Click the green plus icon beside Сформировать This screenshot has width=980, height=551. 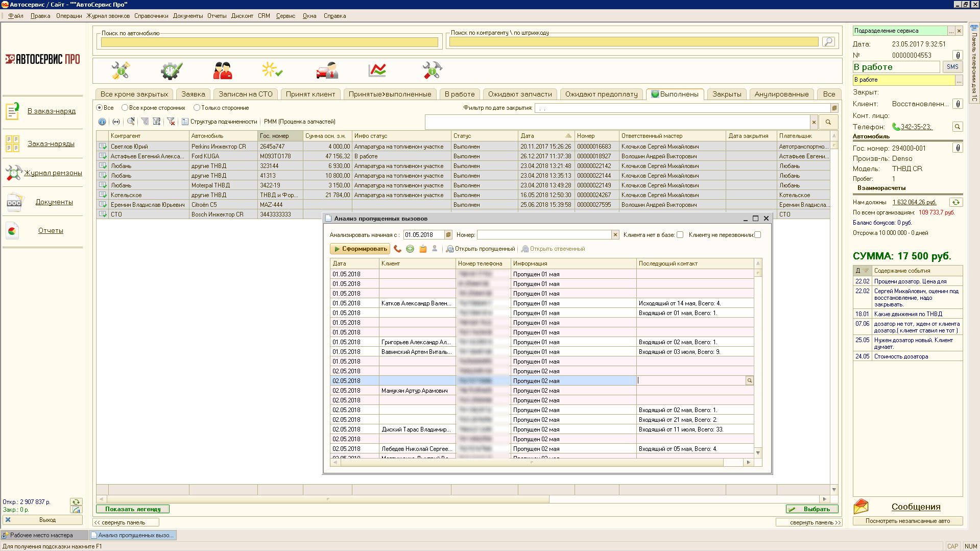pos(410,249)
